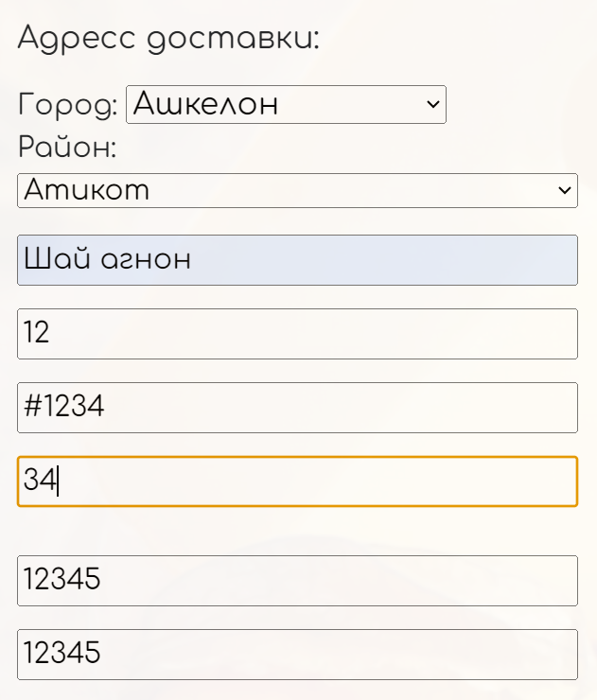Open the Район dropdown showing Атикот
This screenshot has width=597, height=700.
[296, 190]
